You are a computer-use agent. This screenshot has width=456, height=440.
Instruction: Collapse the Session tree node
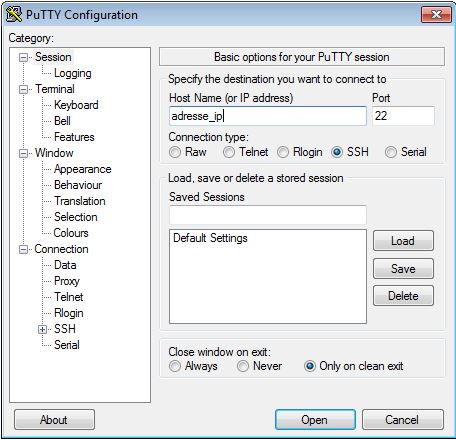23,57
